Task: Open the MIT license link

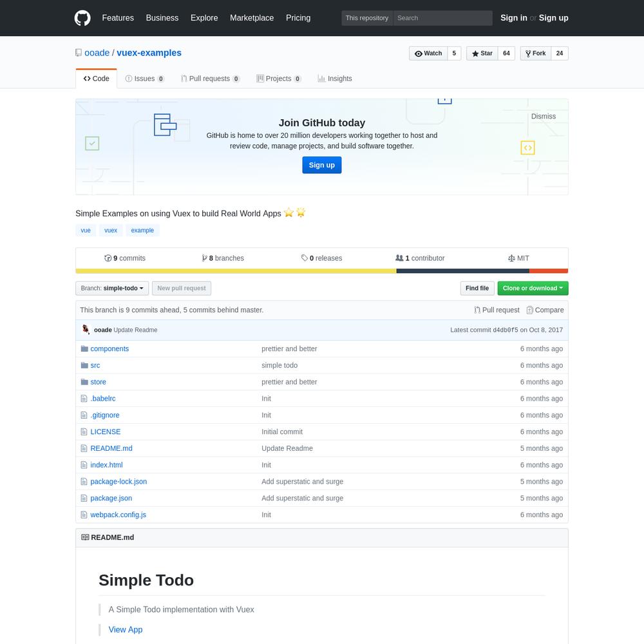Action: 518,258
